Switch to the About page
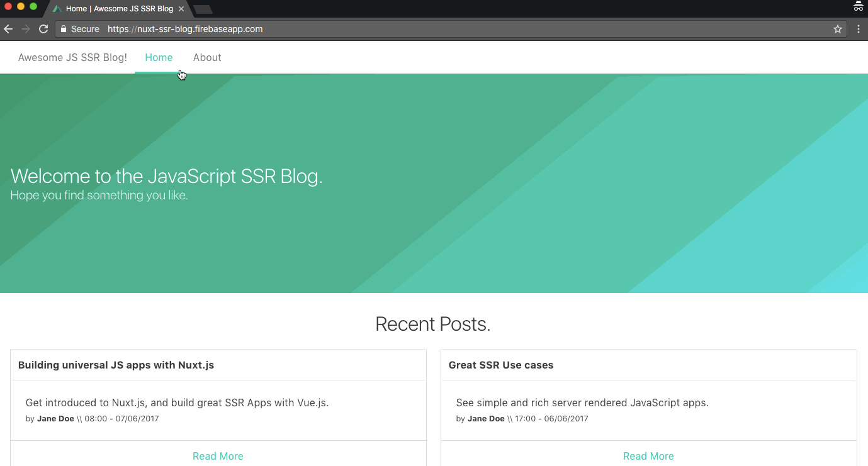868x466 pixels. point(206,57)
